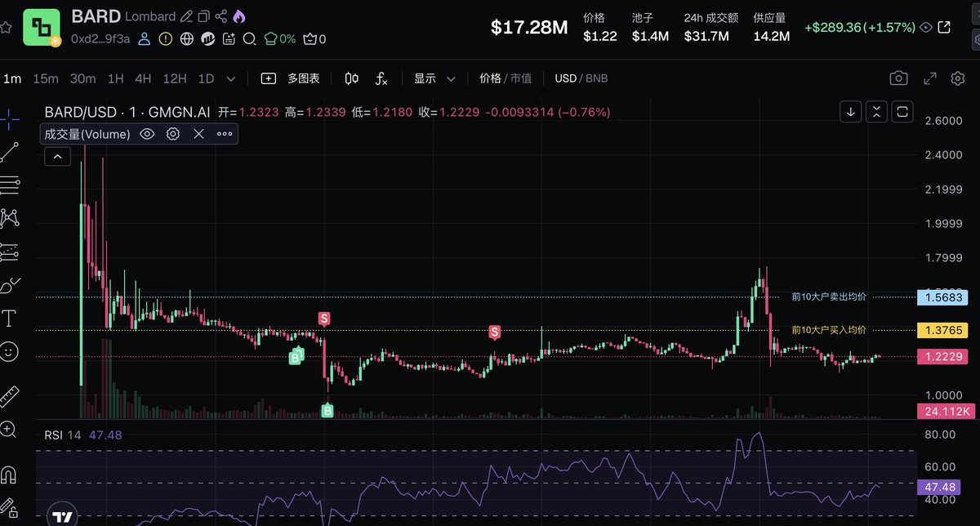
Task: Click the B buy marker at chart bottom
Action: [x=327, y=410]
